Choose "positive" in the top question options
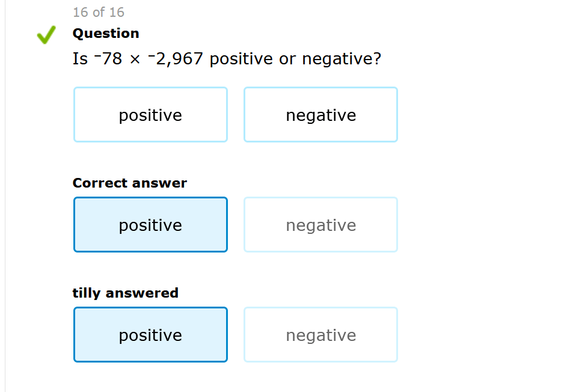Viewport: 567px width, 392px height. pyautogui.click(x=150, y=115)
